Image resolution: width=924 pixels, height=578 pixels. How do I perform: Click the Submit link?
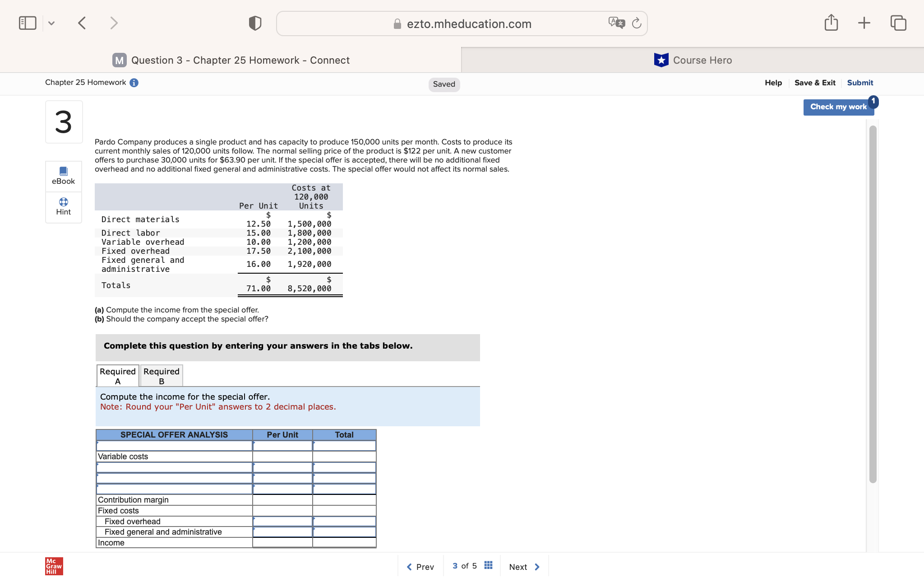[860, 83]
